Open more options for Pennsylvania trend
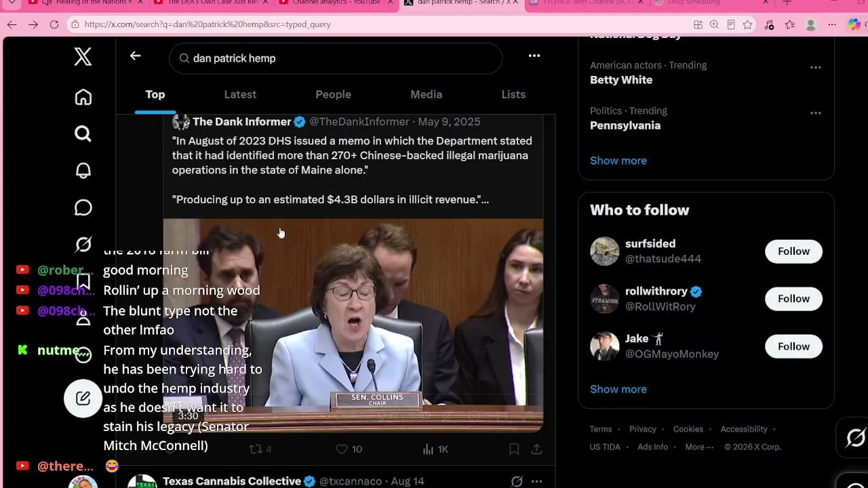This screenshot has height=488, width=868. 816,113
